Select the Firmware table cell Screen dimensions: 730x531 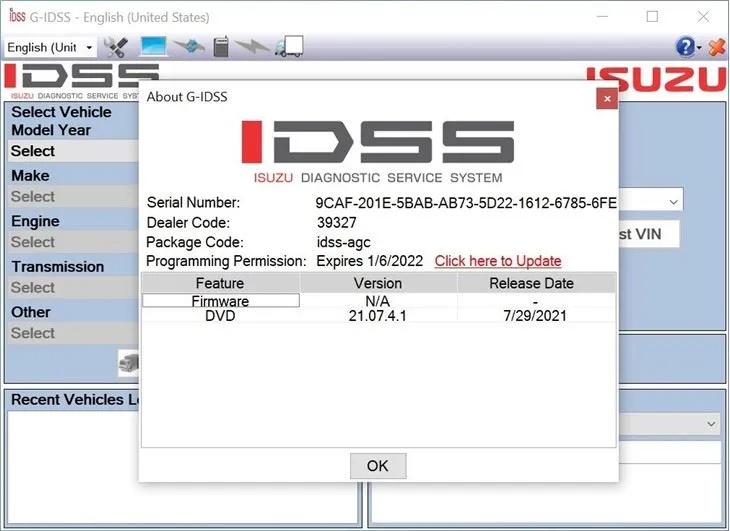tap(221, 301)
